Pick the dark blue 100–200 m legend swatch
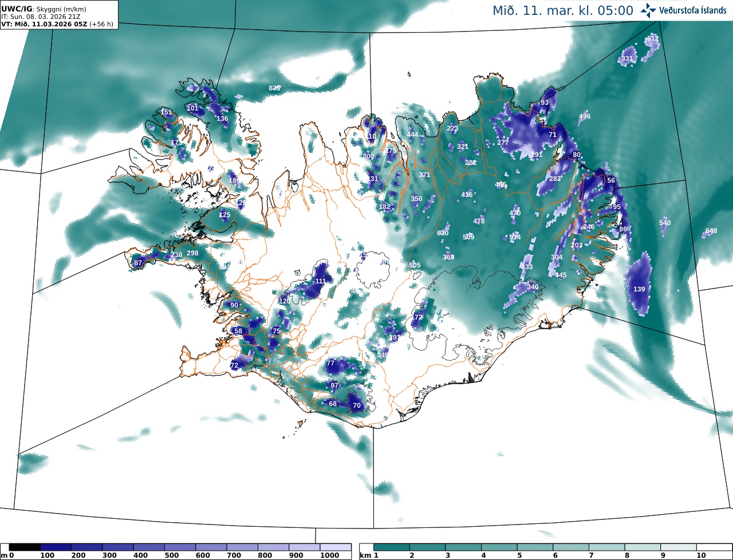Viewport: 733px width, 560px height. pyautogui.click(x=56, y=547)
